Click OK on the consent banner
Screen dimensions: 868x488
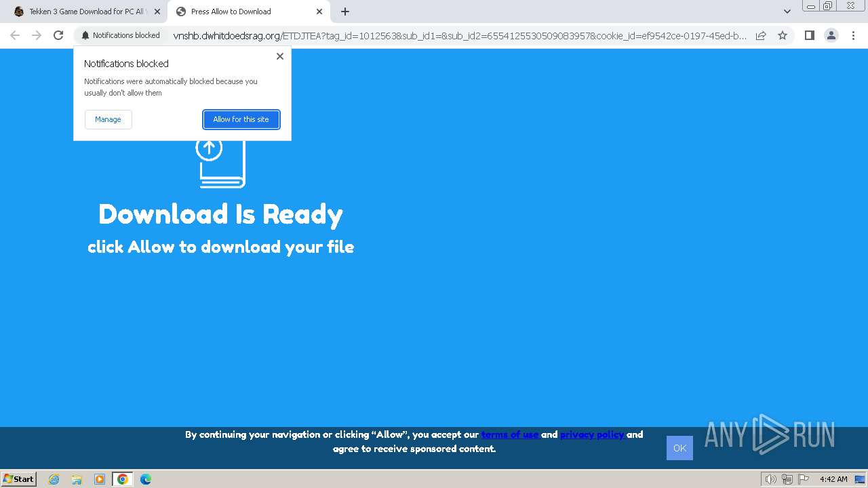tap(679, 448)
